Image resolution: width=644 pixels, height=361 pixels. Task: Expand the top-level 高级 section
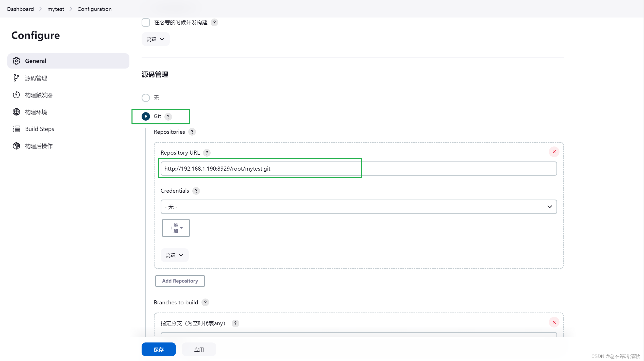155,39
